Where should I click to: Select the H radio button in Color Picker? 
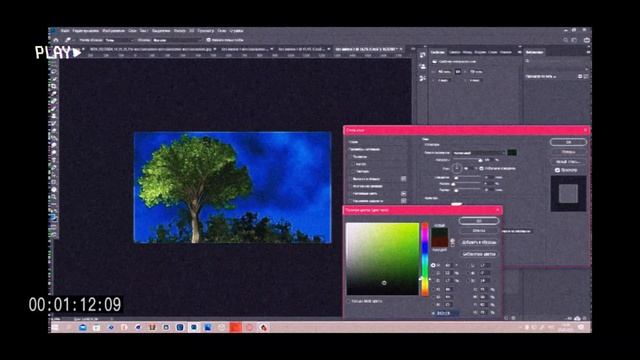coord(433,265)
